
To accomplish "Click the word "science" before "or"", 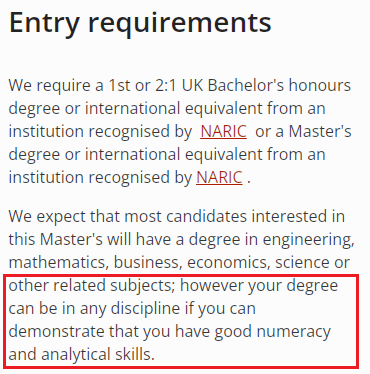I will point(302,263).
